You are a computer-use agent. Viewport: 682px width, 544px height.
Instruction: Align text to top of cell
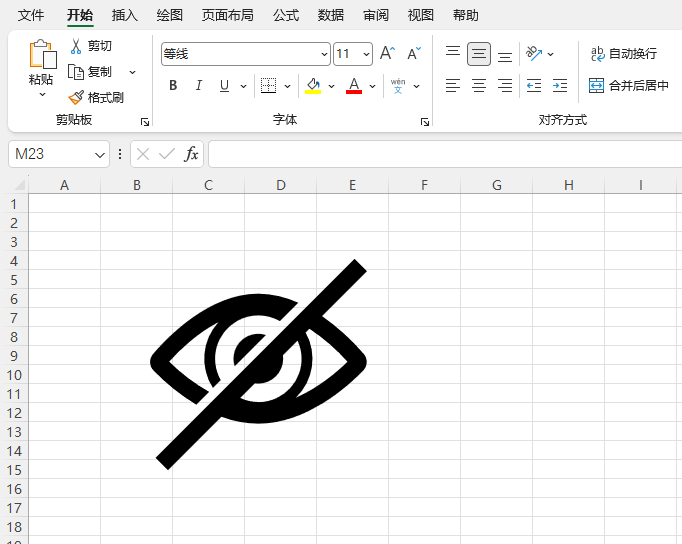point(453,53)
